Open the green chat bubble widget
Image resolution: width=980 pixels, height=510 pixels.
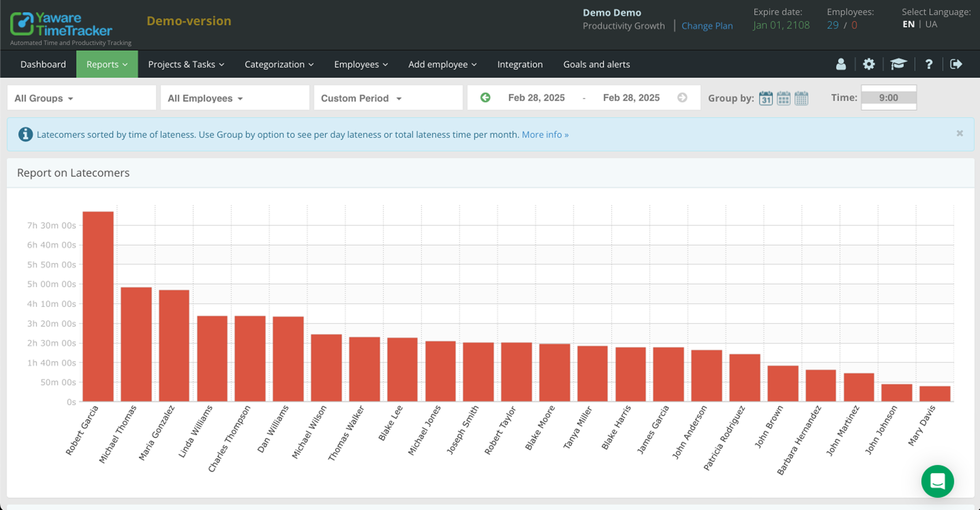point(937,482)
